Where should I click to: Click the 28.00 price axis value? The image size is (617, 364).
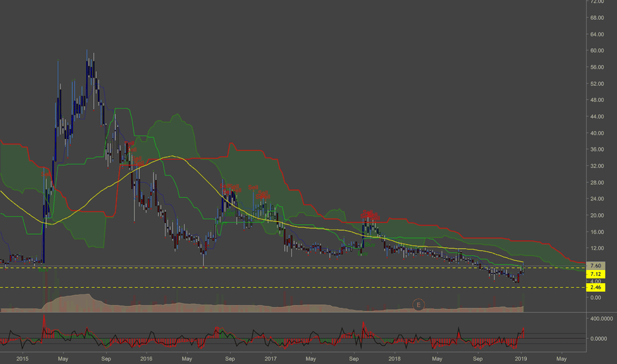point(597,182)
